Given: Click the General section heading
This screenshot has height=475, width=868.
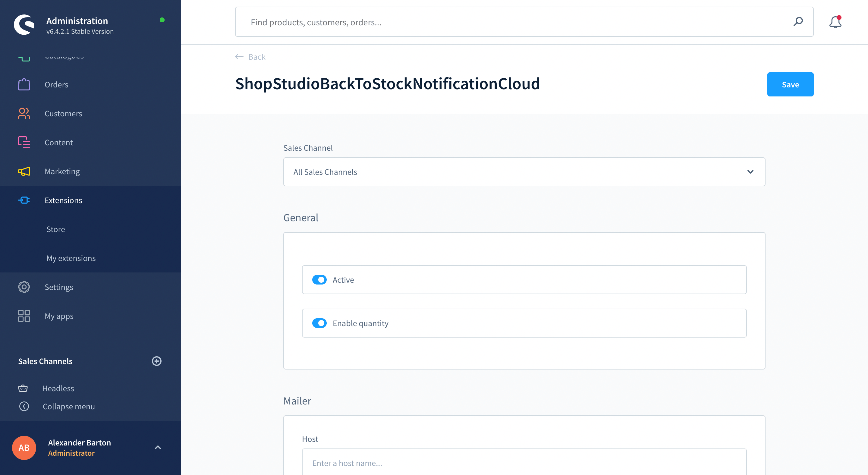Looking at the screenshot, I should click(300, 218).
